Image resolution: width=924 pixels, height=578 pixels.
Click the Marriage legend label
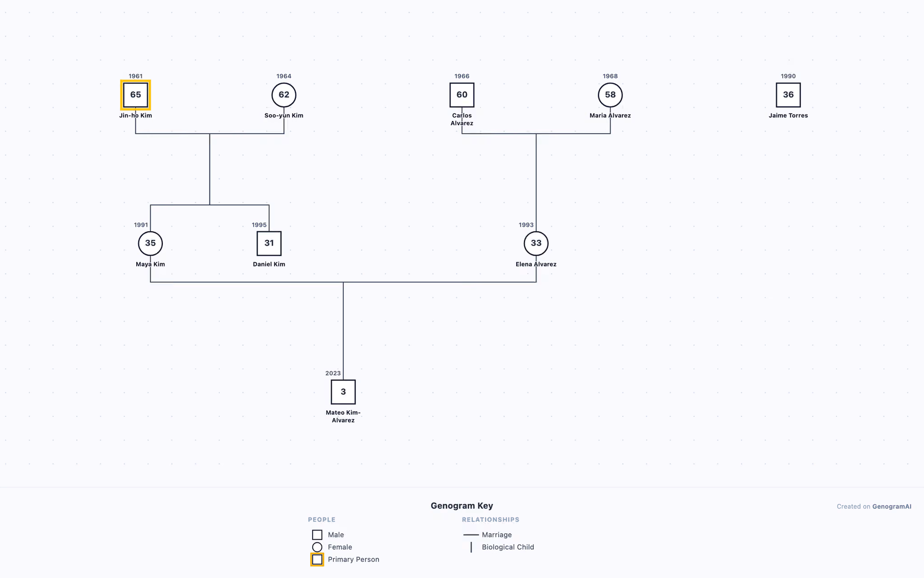tap(497, 535)
